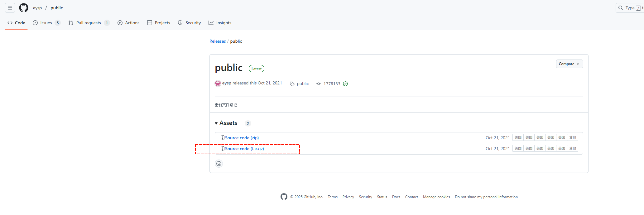Open the Contact footer link

tap(411, 197)
